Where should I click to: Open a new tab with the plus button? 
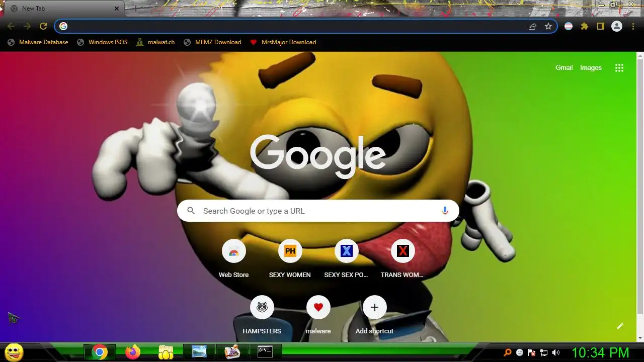point(135,9)
